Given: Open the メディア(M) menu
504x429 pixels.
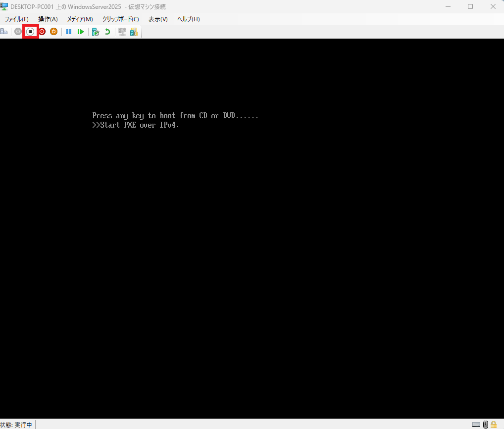Looking at the screenshot, I should click(80, 19).
